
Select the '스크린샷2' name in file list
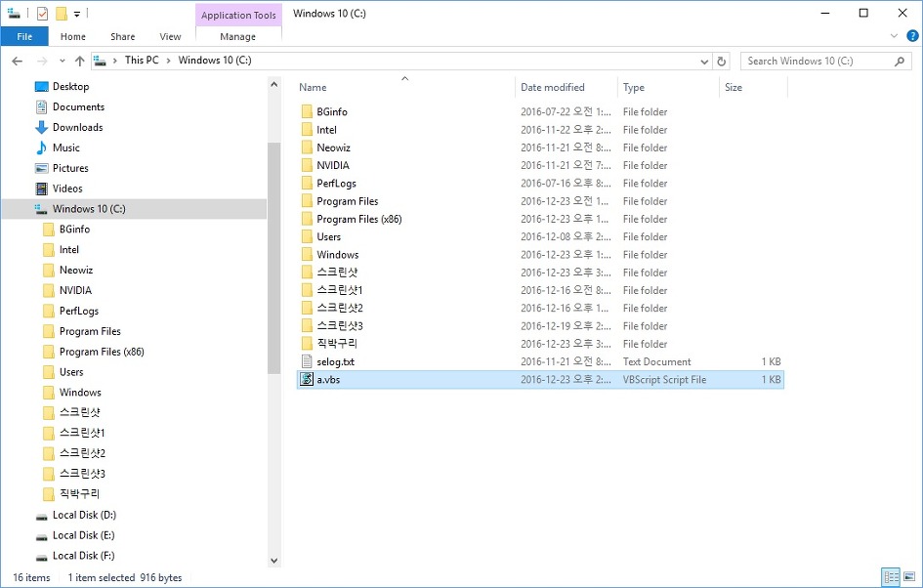(340, 308)
